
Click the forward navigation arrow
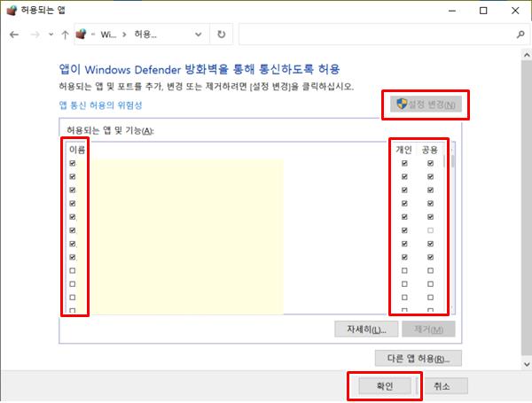click(35, 35)
